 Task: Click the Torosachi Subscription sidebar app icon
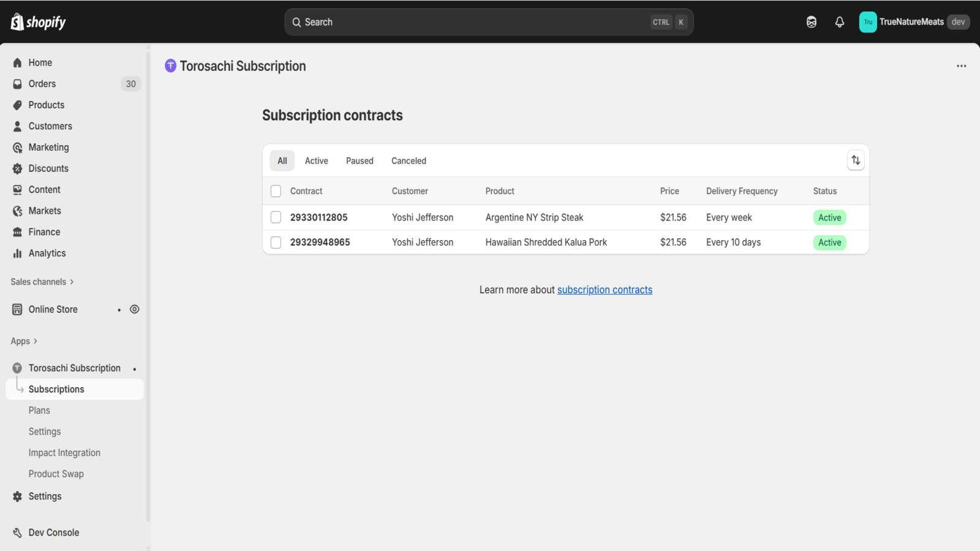click(x=17, y=368)
